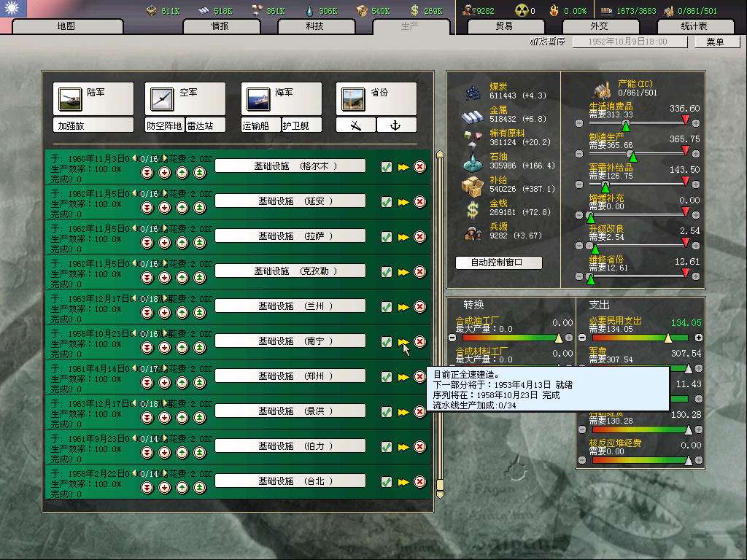Toggle the green checkbox on 兰州 row

(x=387, y=307)
